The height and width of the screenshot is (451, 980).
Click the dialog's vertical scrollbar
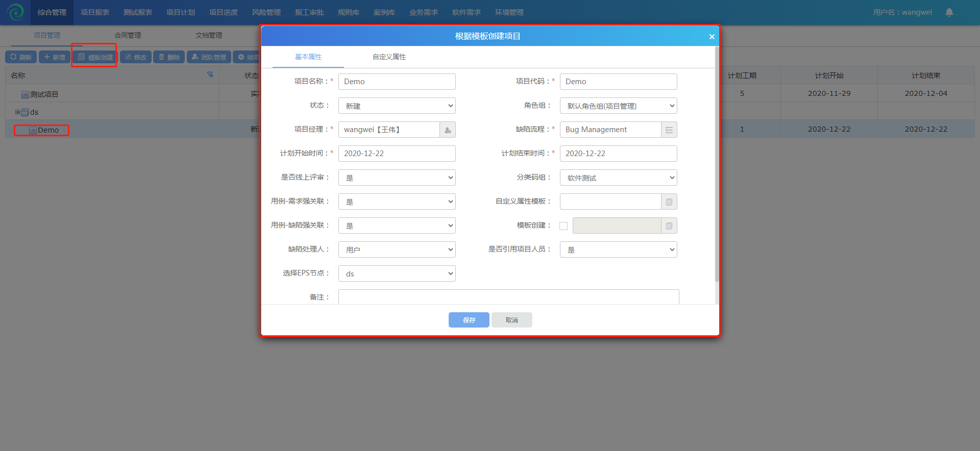717,163
